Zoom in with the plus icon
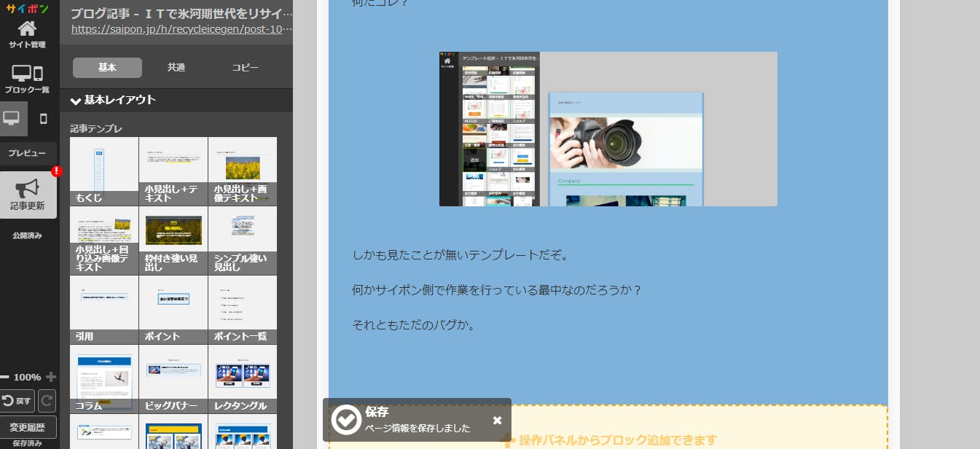The height and width of the screenshot is (449, 980). 51,377
